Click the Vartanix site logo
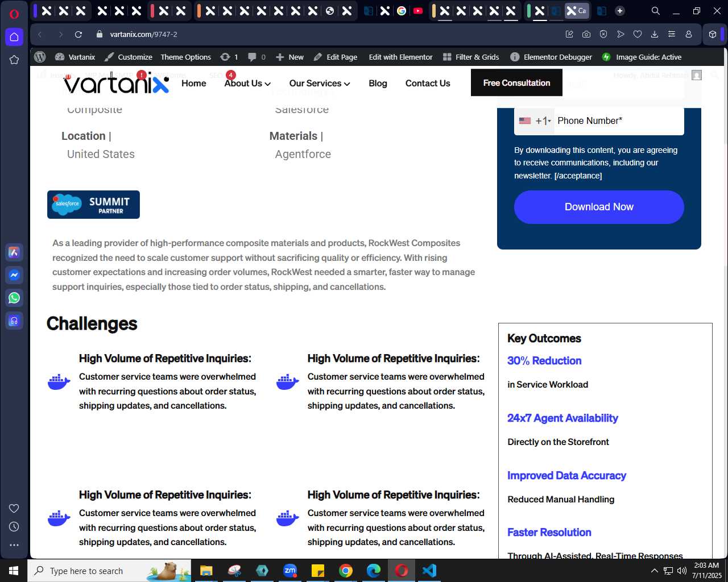The image size is (728, 582). (116, 83)
